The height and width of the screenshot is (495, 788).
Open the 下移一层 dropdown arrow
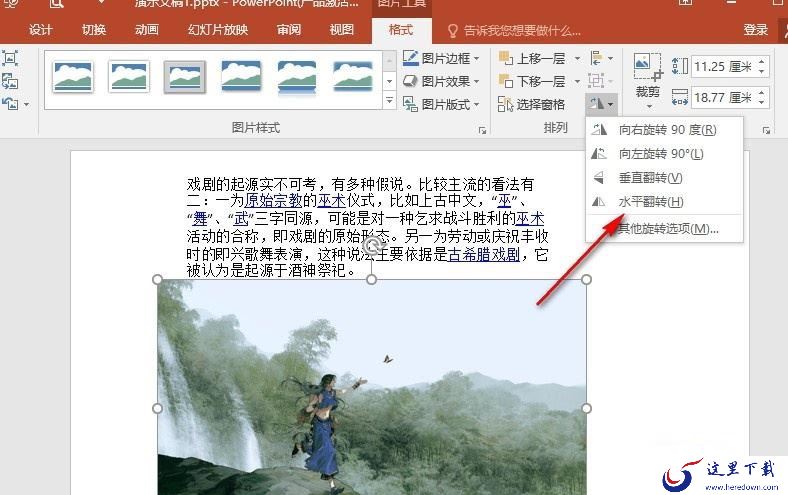(577, 81)
